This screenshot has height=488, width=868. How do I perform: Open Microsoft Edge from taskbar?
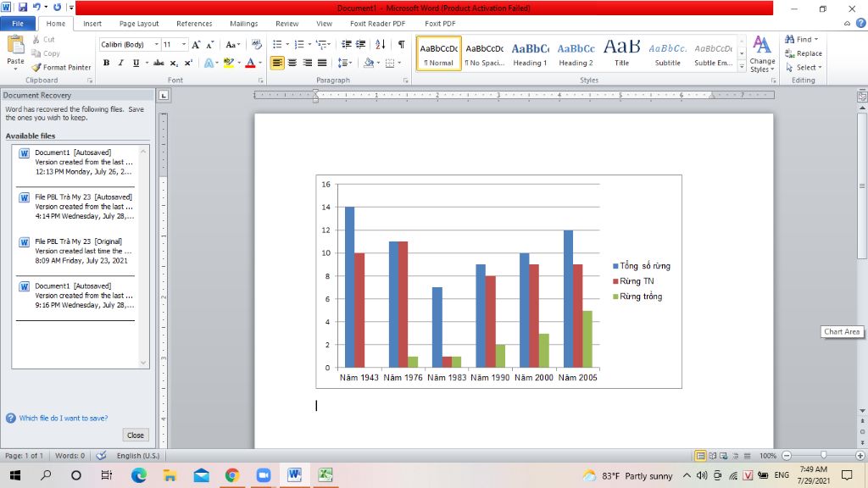pyautogui.click(x=139, y=475)
